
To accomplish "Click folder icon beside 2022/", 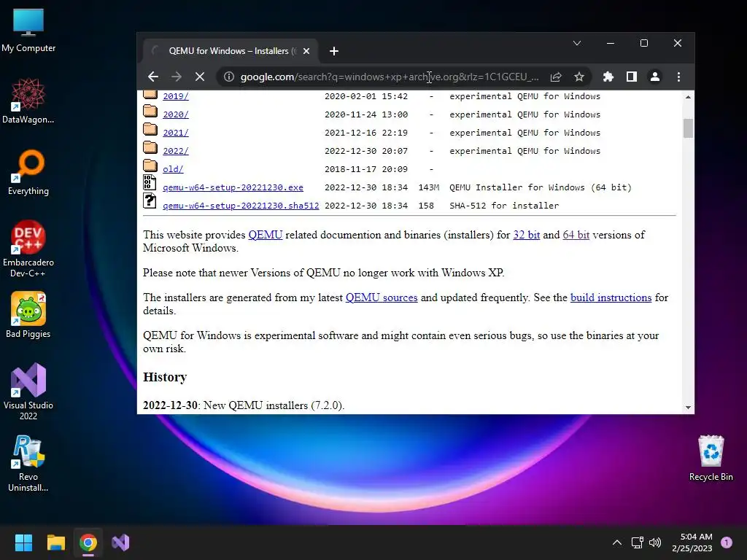I will click(x=150, y=147).
